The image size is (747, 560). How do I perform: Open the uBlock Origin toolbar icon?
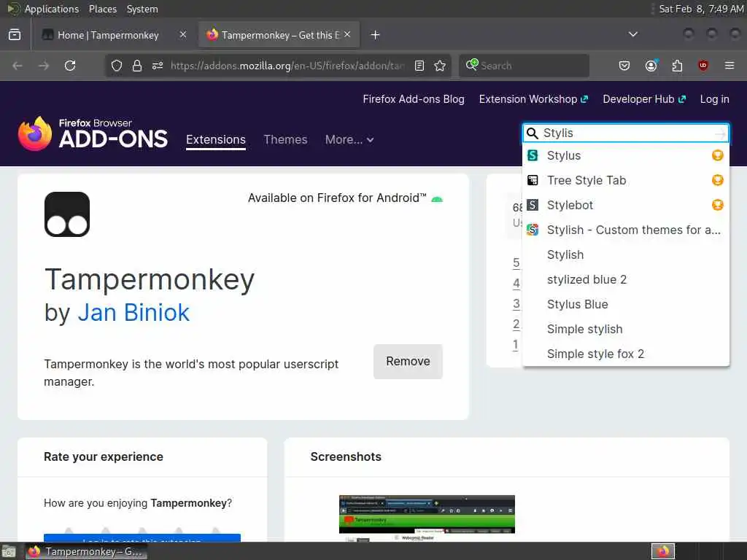[703, 65]
